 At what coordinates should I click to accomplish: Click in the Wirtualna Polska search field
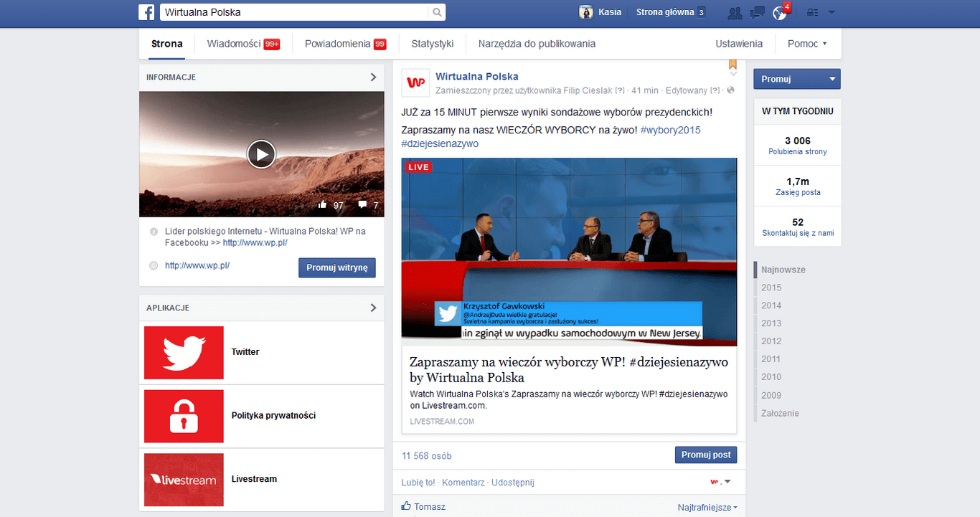tap(294, 12)
